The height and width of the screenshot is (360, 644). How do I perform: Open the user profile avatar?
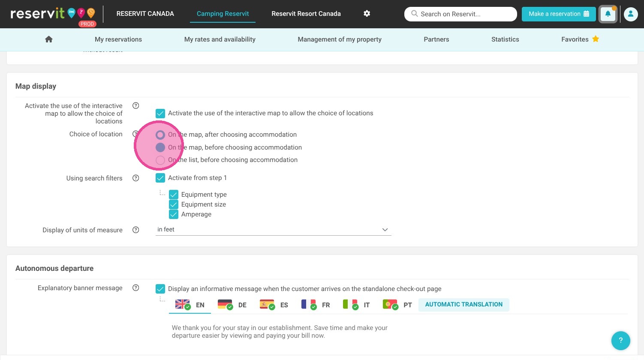click(631, 14)
